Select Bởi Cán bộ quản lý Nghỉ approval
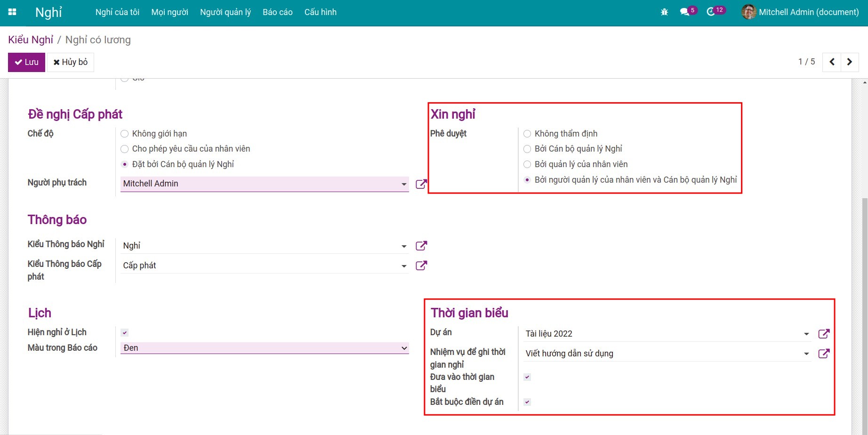Screen dimensions: 868x435 tap(527, 149)
